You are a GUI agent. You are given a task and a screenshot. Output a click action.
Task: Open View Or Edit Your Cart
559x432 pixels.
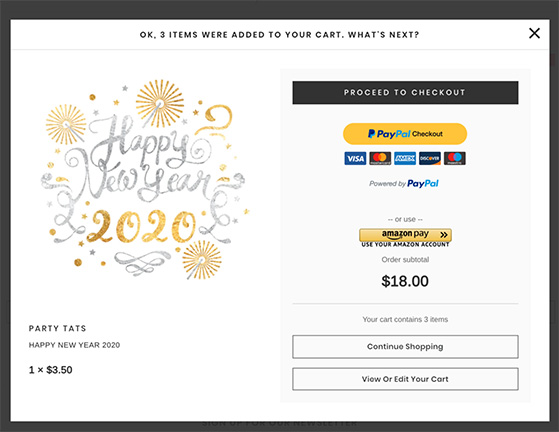coord(405,379)
